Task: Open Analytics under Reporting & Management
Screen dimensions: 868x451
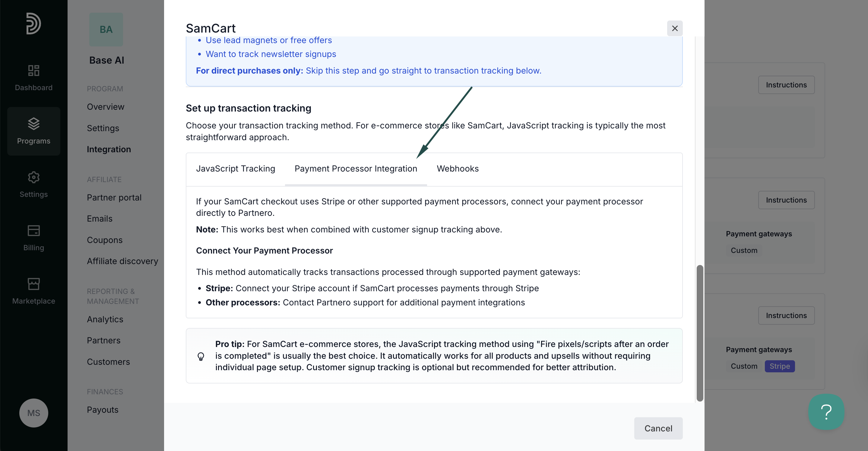Action: (x=105, y=319)
